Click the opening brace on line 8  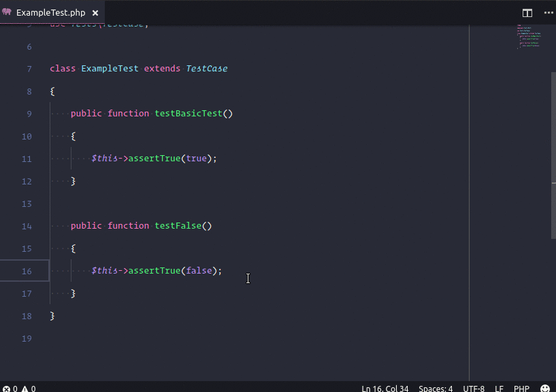coord(52,91)
